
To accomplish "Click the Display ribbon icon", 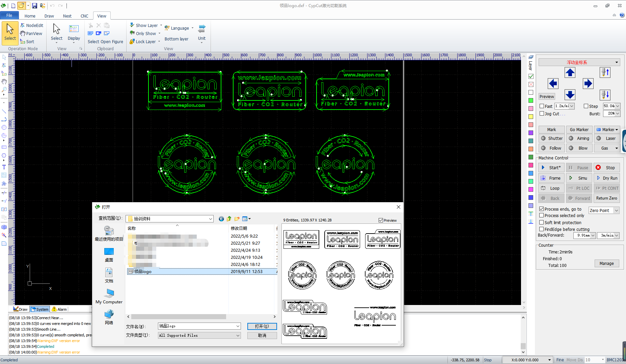I will pos(74,32).
